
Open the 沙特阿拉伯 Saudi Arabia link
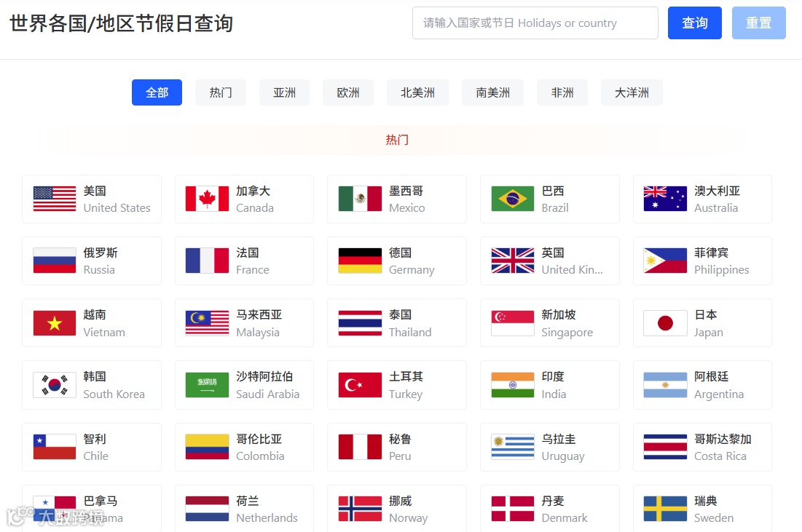(244, 385)
